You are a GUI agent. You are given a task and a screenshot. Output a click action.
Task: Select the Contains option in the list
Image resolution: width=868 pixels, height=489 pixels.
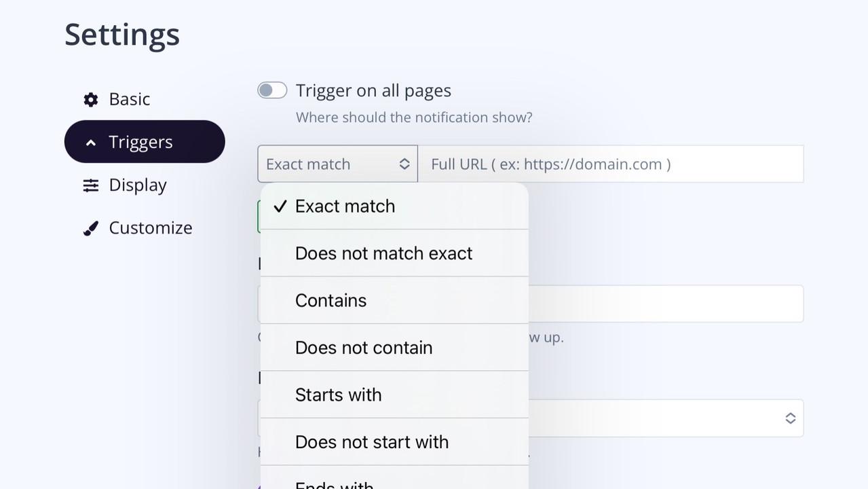pos(331,300)
